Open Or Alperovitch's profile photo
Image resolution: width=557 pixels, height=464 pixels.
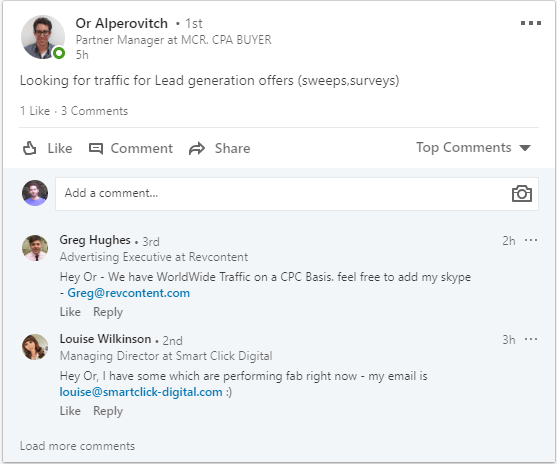tap(43, 37)
